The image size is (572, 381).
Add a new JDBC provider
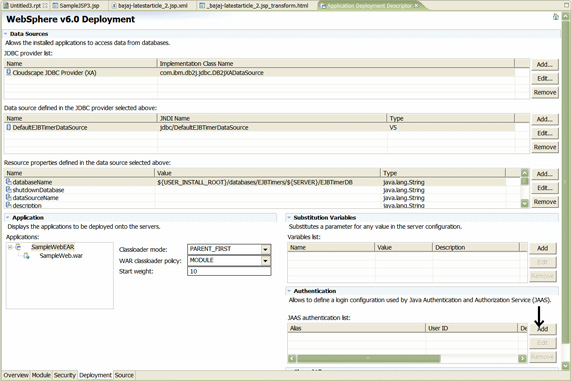point(544,65)
